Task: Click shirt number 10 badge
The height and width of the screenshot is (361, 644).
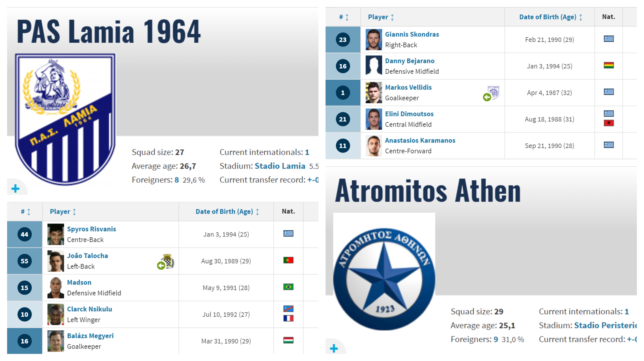Action: (24, 314)
